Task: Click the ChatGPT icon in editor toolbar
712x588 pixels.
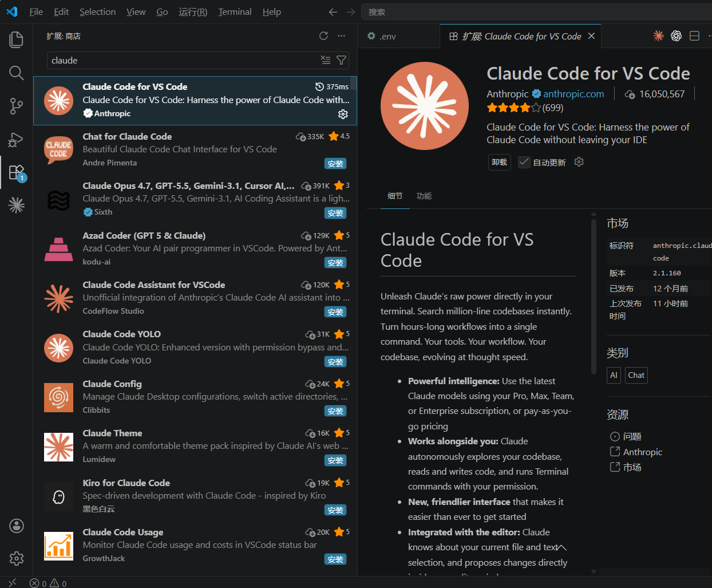Action: click(676, 36)
